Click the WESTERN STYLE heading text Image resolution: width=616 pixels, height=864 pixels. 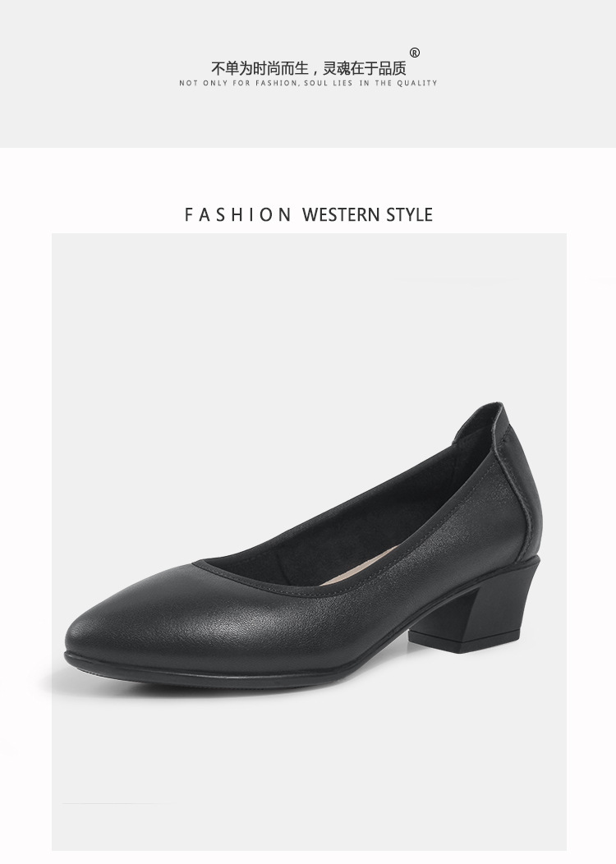(367, 214)
